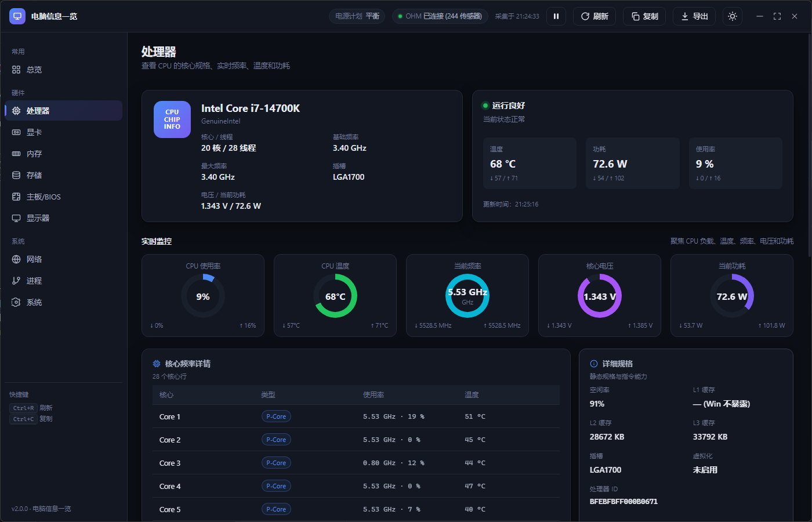This screenshot has width=812, height=522.
Task: Select the Core 4 row label
Action: coord(170,486)
